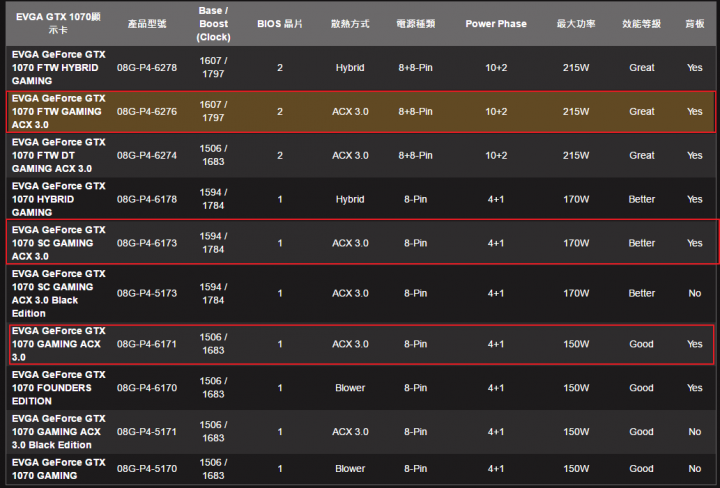Viewport: 720px width, 488px height.
Task: Click model number '08G-P4-6278'
Action: 147,67
